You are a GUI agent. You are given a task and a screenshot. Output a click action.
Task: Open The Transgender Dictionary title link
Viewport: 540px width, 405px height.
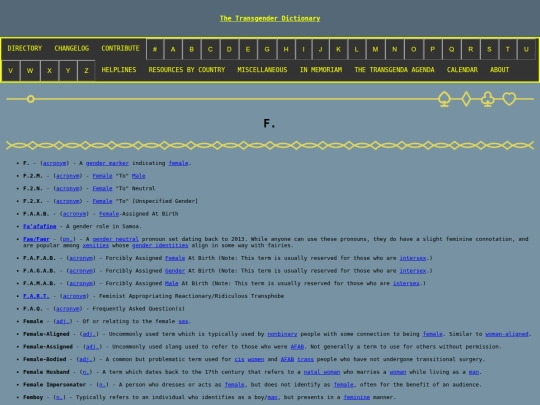[270, 18]
